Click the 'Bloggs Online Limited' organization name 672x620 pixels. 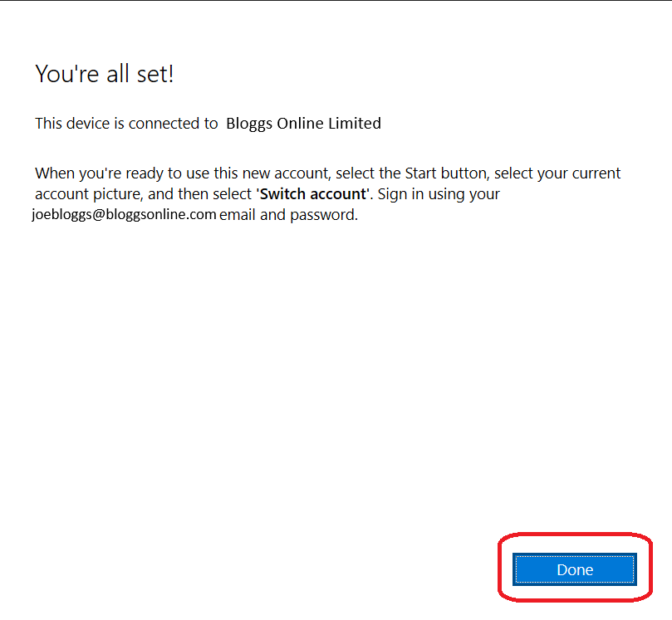(x=303, y=124)
